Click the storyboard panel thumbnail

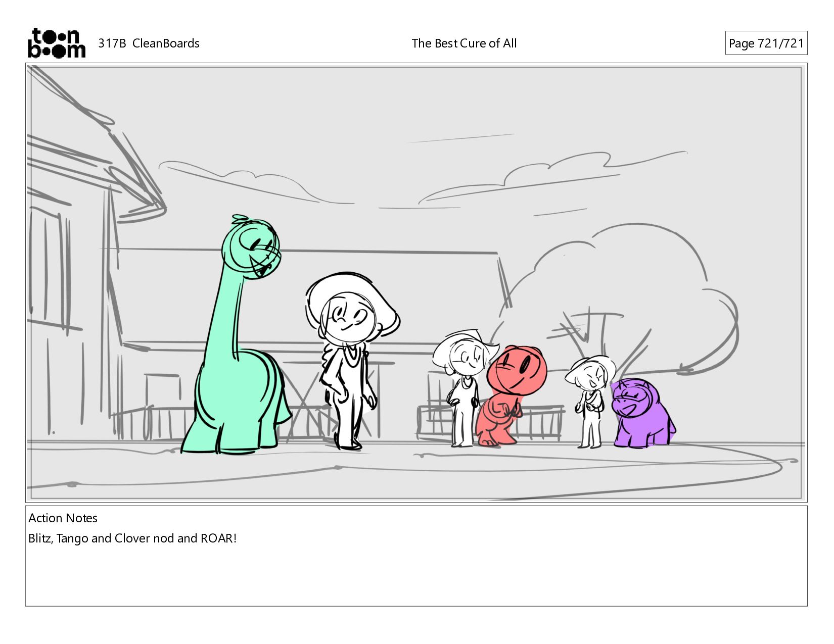click(416, 283)
